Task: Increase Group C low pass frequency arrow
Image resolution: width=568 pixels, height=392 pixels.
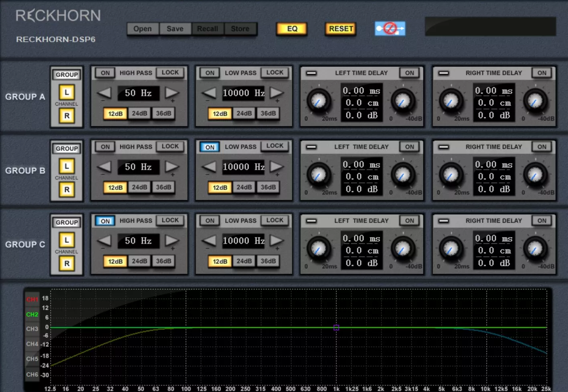Action: 277,241
